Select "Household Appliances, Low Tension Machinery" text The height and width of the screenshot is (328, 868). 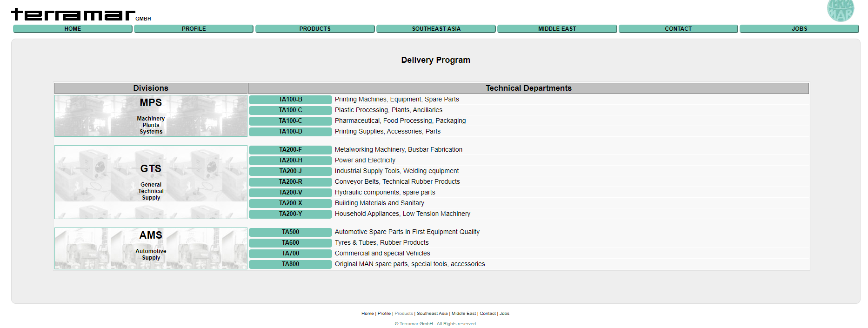coord(402,214)
